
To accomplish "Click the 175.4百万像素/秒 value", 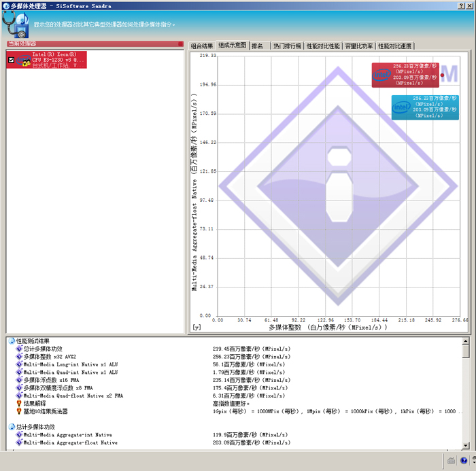I will click(x=250, y=388).
